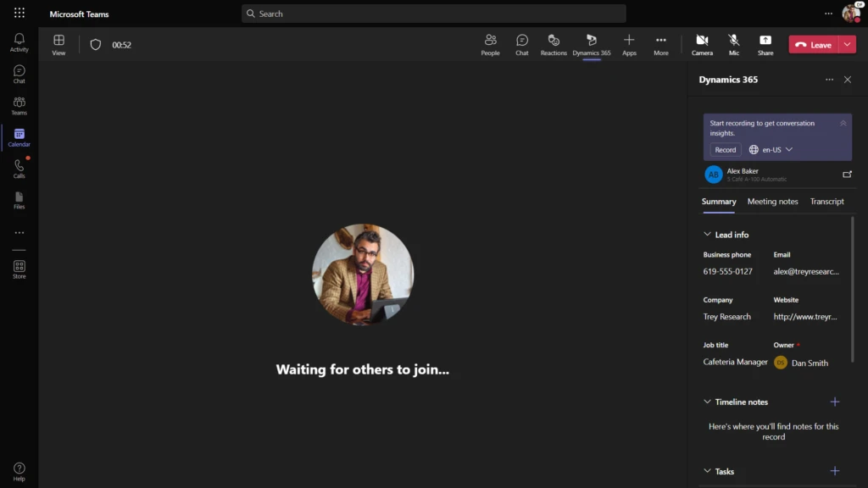
Task: Open Files from the left sidebar
Action: tap(18, 198)
